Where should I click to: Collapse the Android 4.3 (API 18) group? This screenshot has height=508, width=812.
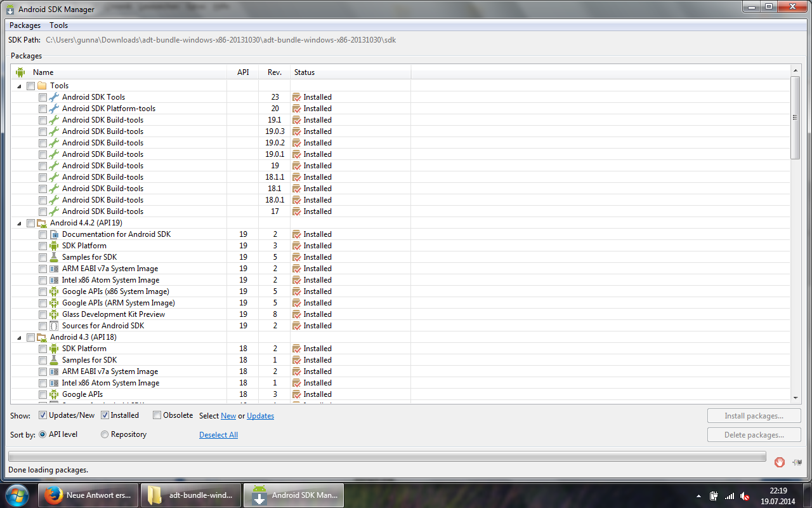click(19, 337)
